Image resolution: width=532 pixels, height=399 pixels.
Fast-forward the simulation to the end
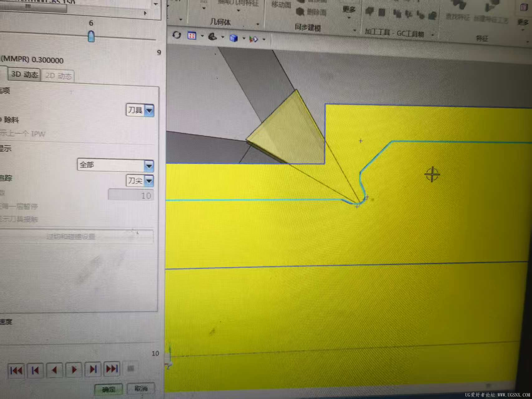point(112,369)
